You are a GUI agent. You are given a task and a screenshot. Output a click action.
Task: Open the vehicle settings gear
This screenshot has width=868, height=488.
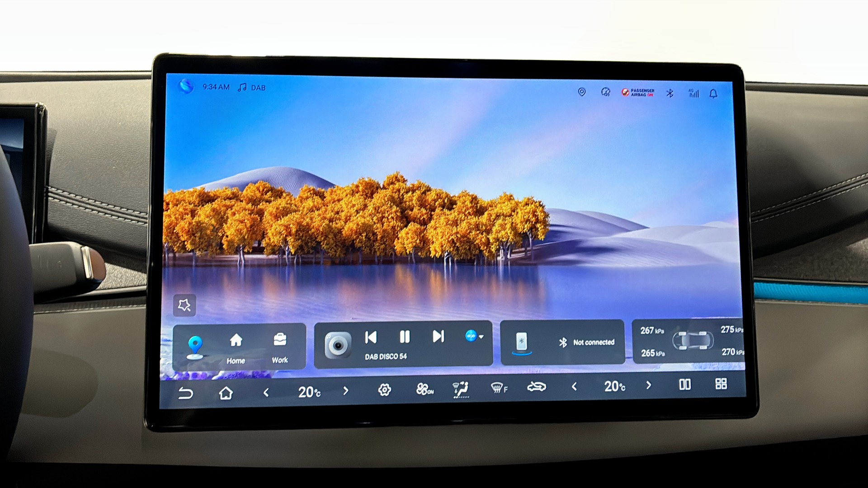point(384,389)
